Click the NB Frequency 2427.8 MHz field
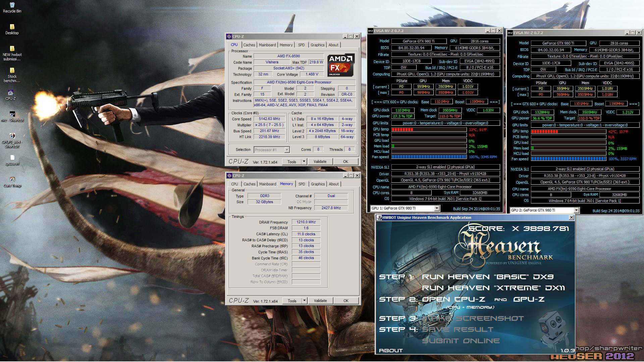The width and height of the screenshot is (644, 362). (x=331, y=208)
